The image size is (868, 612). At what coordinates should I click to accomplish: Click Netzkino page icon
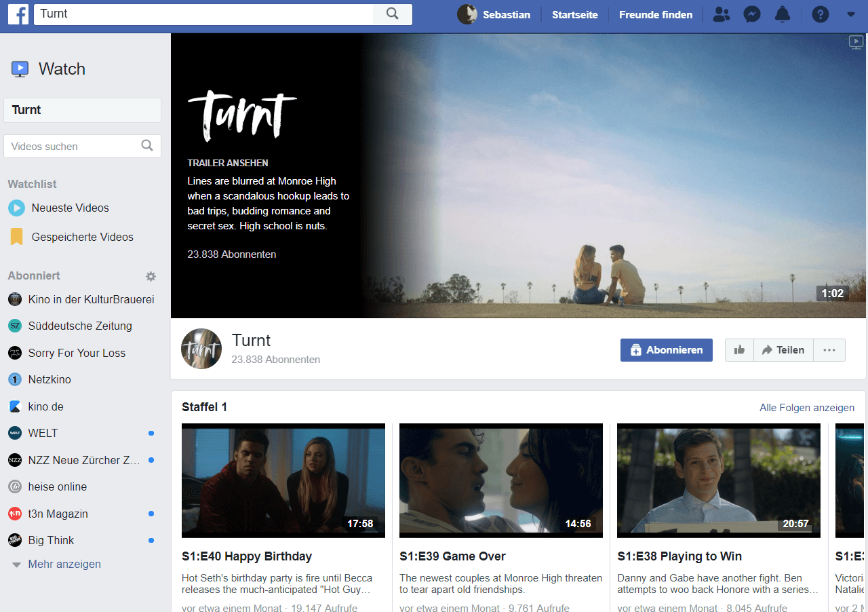point(15,380)
